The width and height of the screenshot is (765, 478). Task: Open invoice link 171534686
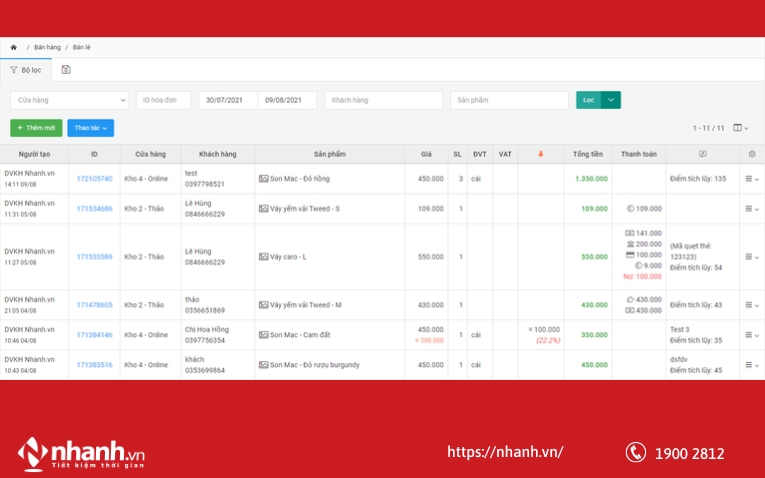tap(94, 209)
